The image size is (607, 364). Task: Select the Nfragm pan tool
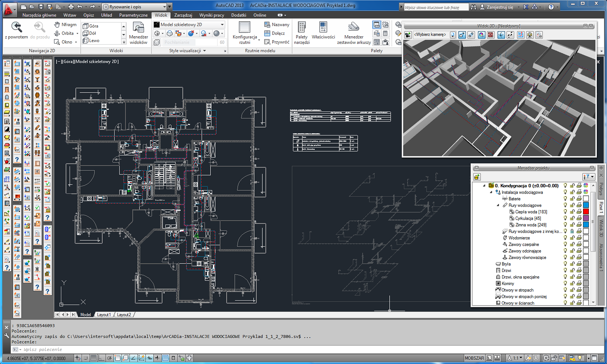tap(65, 24)
